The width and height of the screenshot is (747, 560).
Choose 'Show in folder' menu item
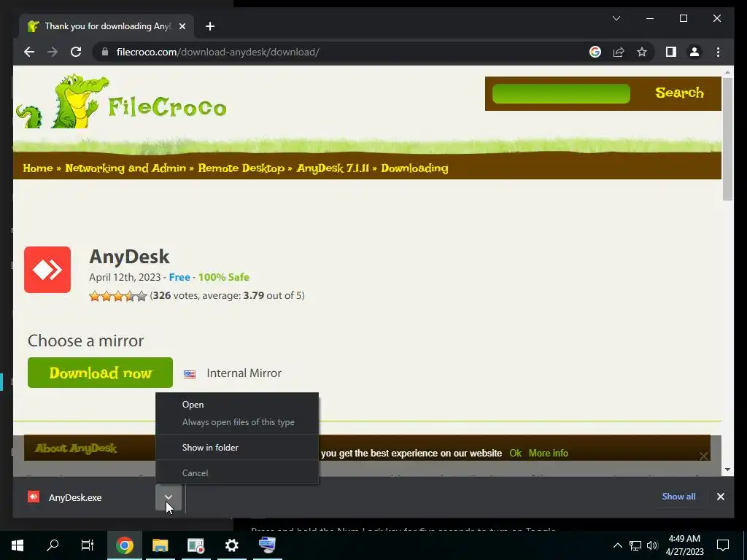click(237, 447)
